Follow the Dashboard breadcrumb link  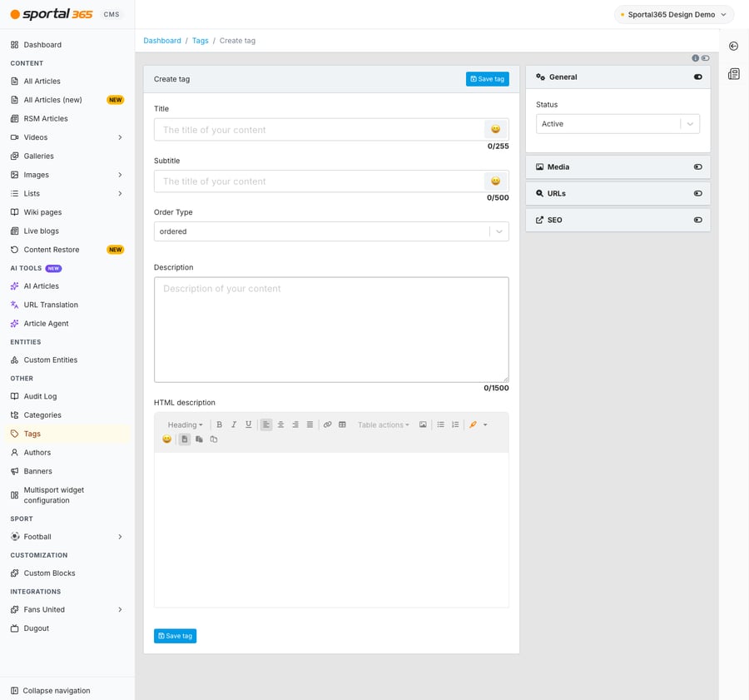(x=162, y=41)
